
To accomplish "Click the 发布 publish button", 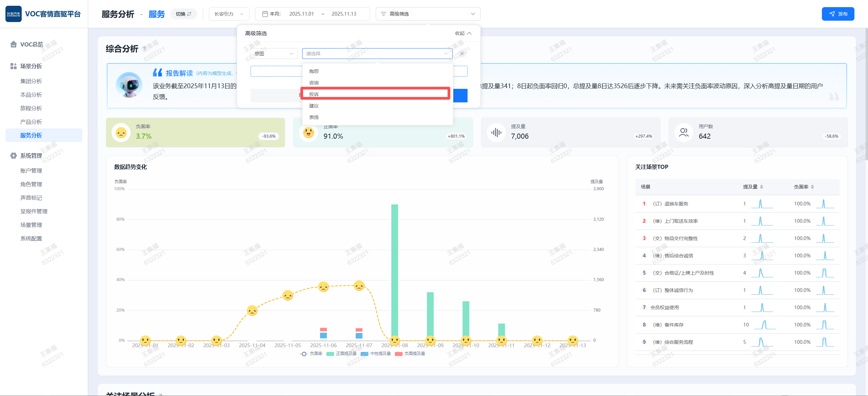I will point(838,14).
